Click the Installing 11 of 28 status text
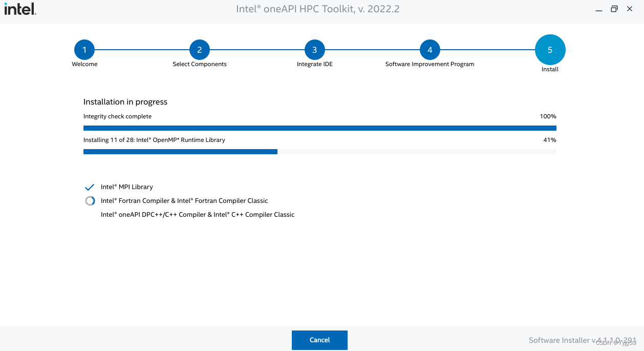This screenshot has width=644, height=351. coord(154,140)
